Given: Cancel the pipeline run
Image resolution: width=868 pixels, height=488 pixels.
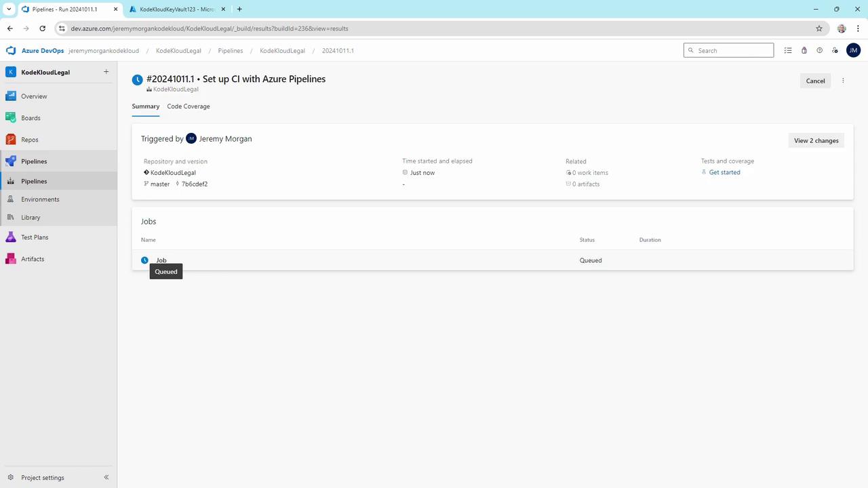Looking at the screenshot, I should tap(815, 81).
